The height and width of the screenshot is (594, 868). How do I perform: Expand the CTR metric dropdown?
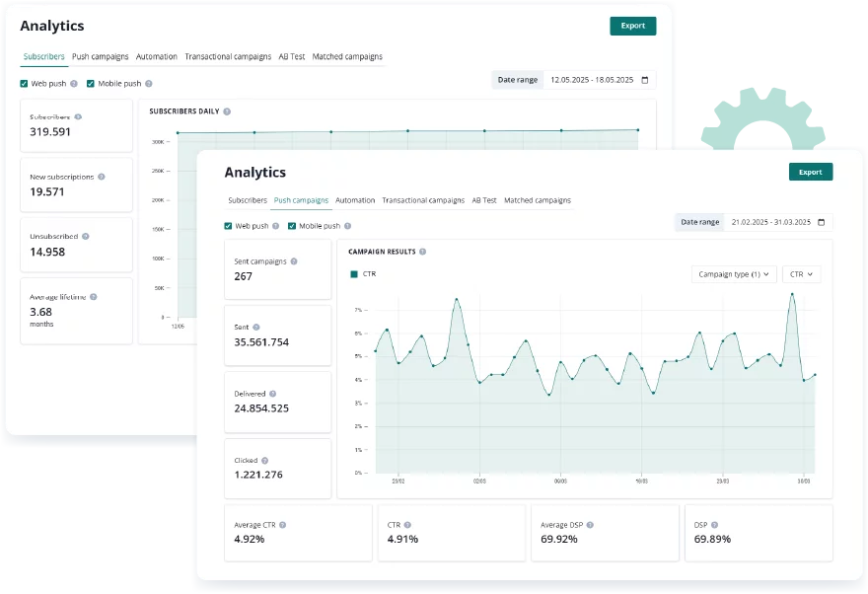[x=800, y=273]
